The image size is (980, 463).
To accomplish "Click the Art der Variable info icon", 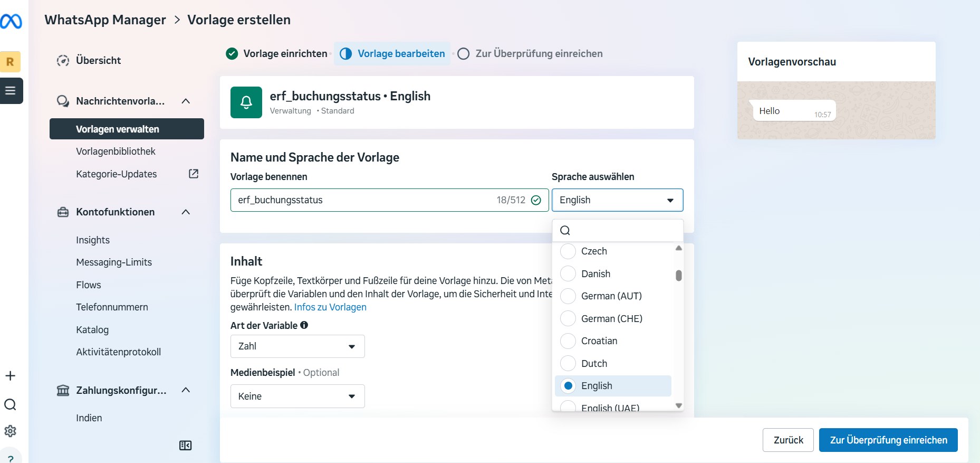I will [304, 325].
